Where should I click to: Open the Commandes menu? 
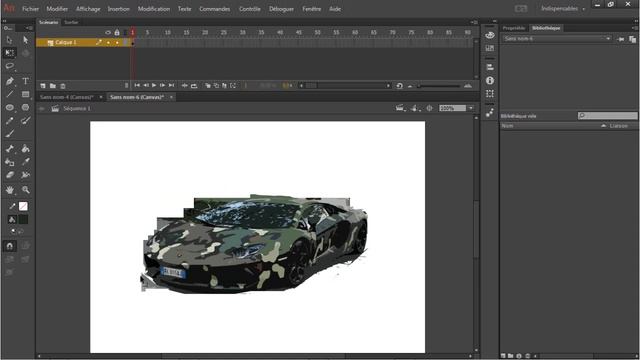tap(214, 9)
